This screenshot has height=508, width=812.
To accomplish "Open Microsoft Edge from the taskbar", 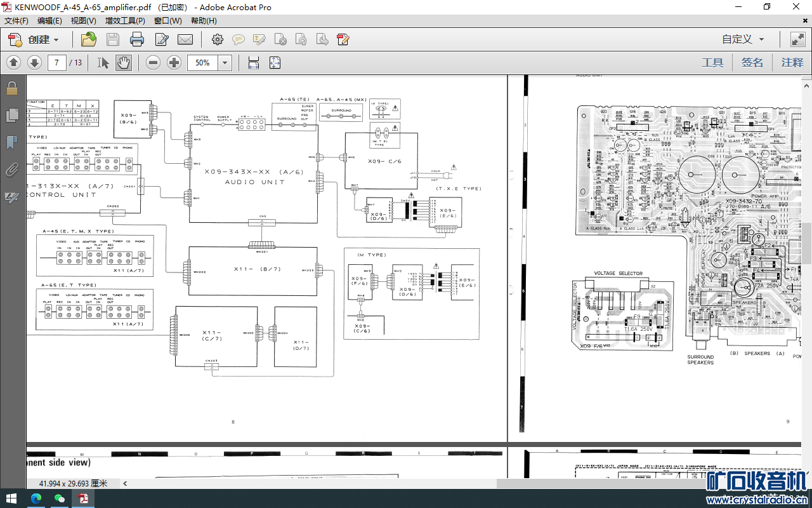I will [x=36, y=498].
